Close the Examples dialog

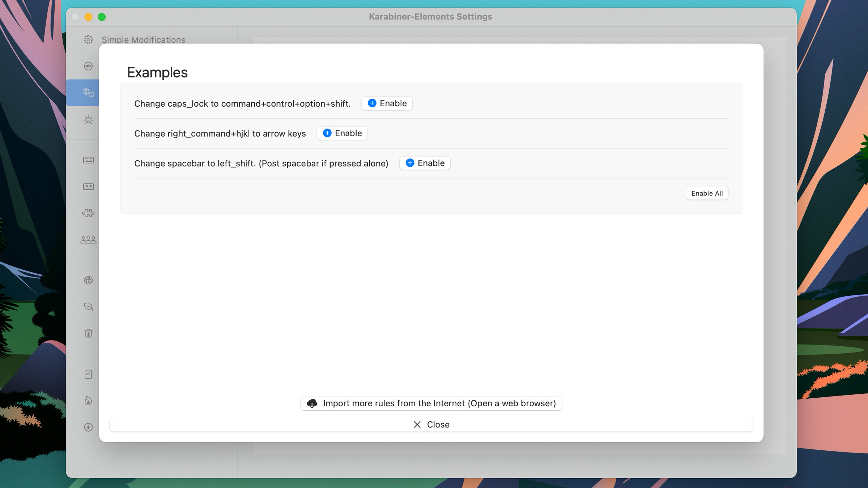(x=431, y=424)
